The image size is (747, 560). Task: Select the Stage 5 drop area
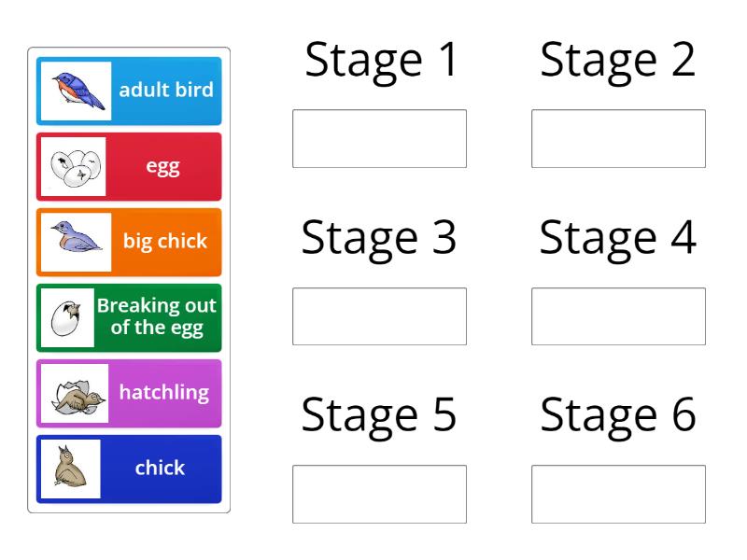[380, 493]
